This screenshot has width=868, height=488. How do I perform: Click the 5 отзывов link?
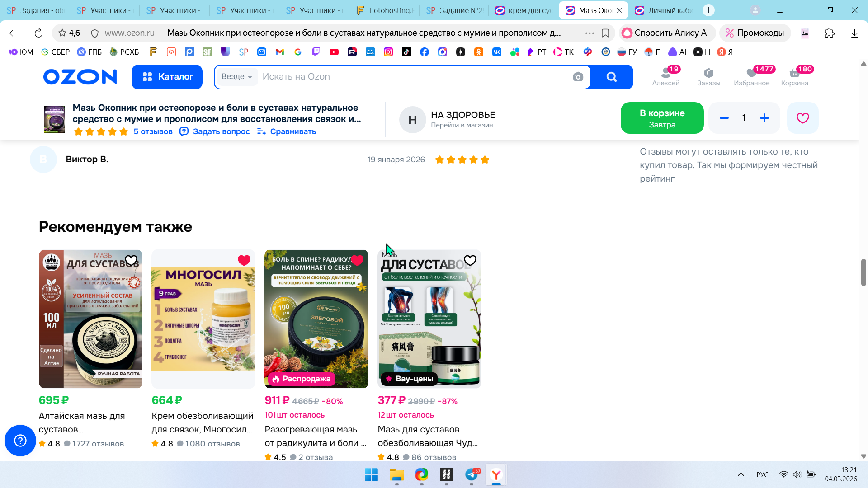tap(153, 131)
